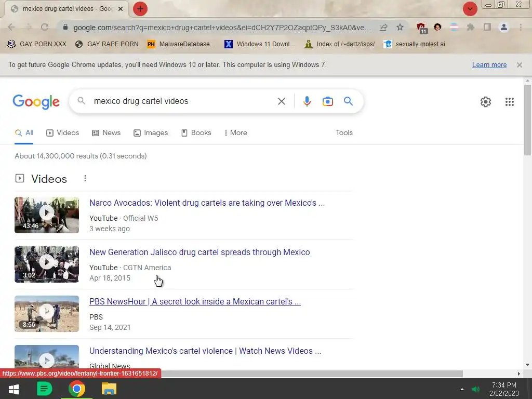Click the Chrome taskbar icon
The width and height of the screenshot is (532, 399).
[77, 389]
